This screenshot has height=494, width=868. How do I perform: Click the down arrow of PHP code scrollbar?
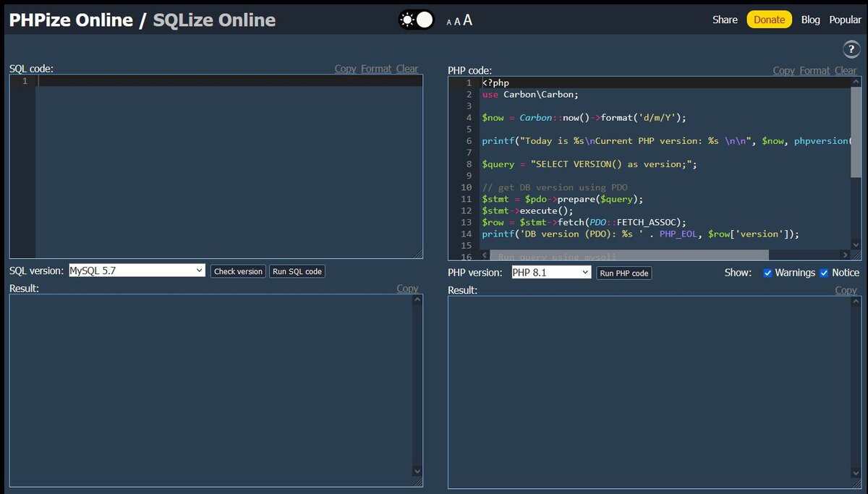point(856,245)
